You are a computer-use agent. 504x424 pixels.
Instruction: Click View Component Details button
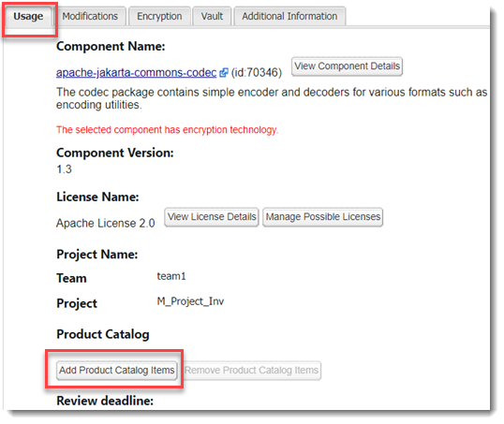347,66
